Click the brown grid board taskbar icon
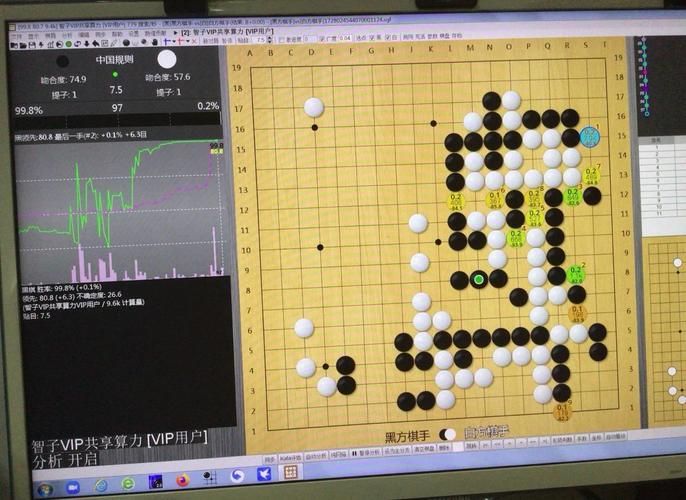This screenshot has width=686, height=500. click(291, 472)
